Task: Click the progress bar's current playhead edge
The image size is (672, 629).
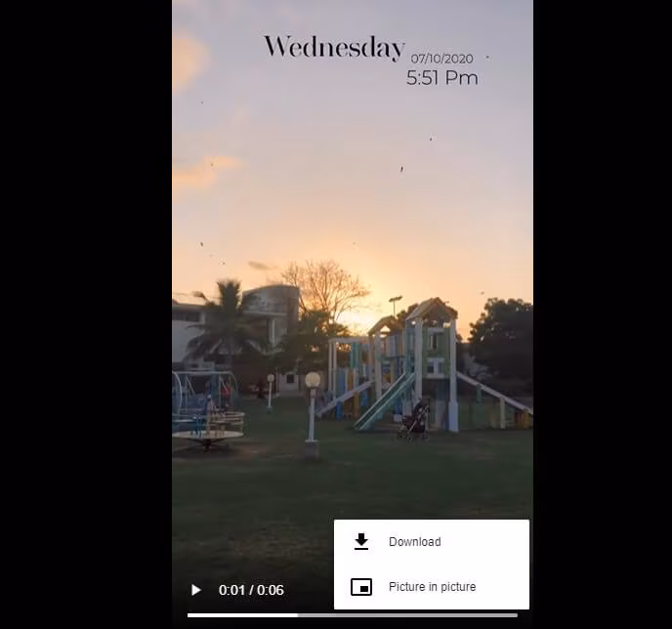Action: (297, 615)
